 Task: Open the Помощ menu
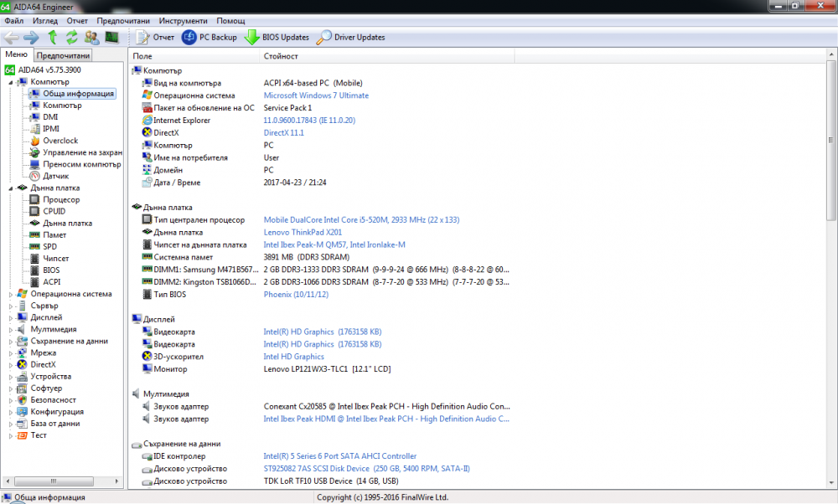point(230,21)
